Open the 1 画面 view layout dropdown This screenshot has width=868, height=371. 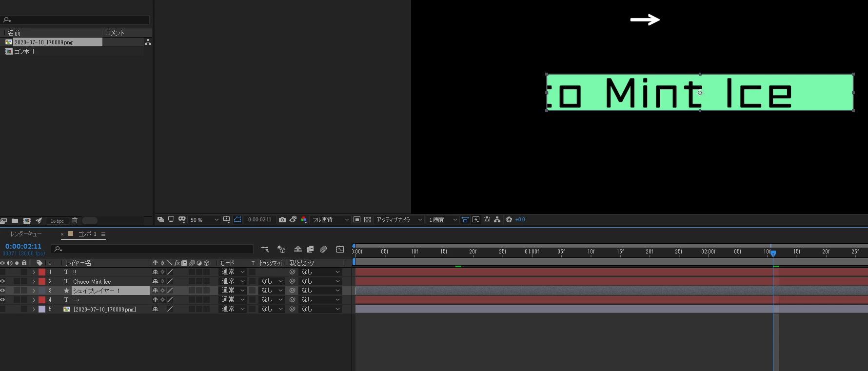pyautogui.click(x=443, y=220)
